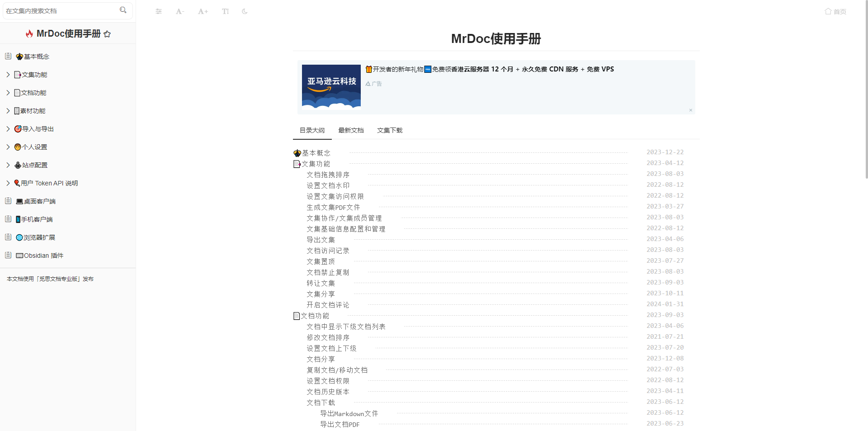868x431 pixels.
Task: Open 素材功能 in the sidebar
Action: click(30, 111)
